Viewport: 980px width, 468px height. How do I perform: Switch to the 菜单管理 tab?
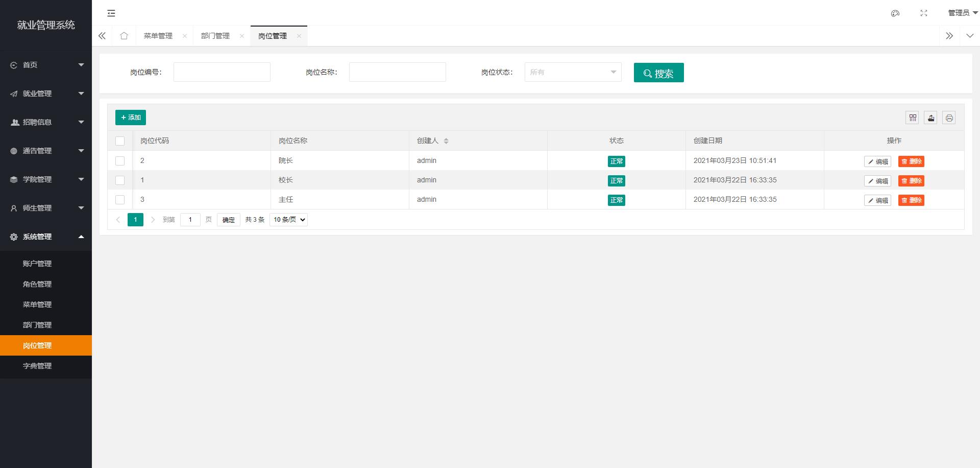158,36
